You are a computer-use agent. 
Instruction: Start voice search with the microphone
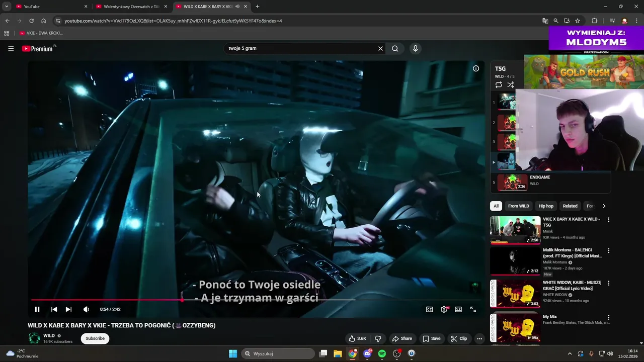[x=415, y=48]
